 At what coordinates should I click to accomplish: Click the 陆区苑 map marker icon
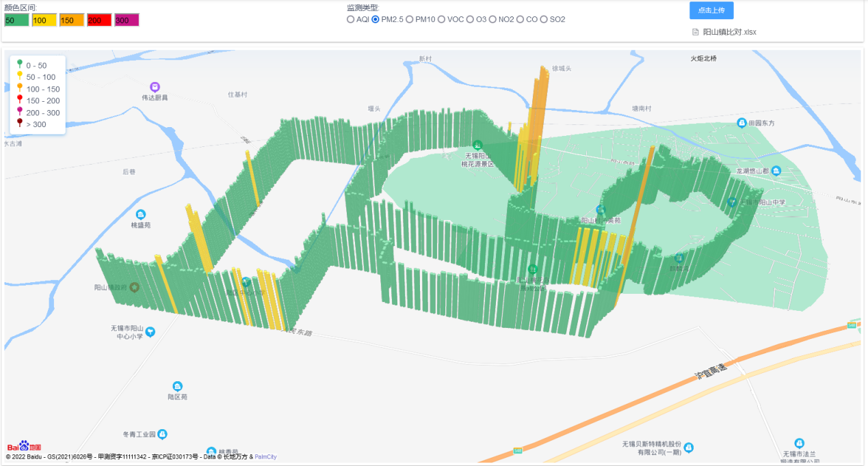pos(177,386)
